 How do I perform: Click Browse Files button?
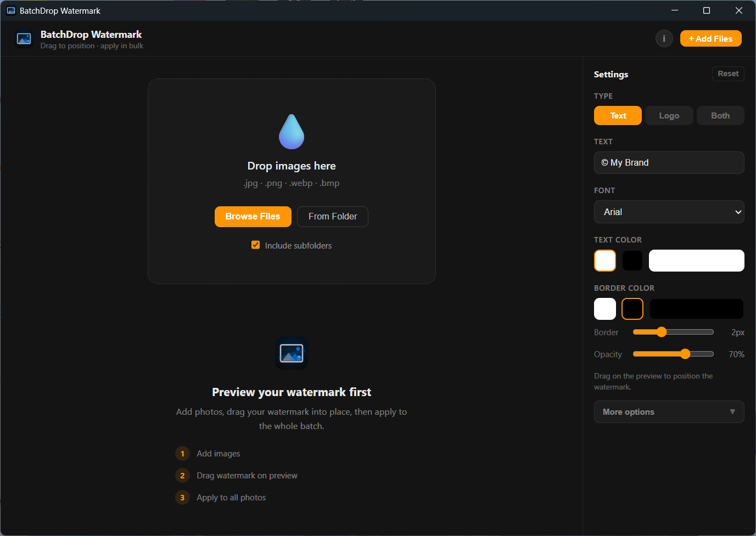(253, 216)
